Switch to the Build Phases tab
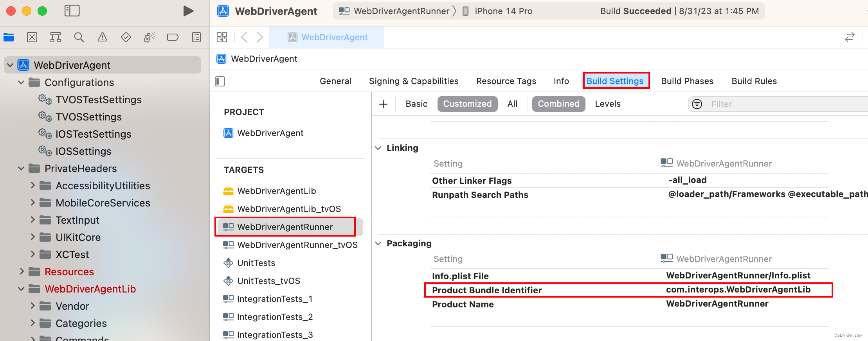Image resolution: width=868 pixels, height=341 pixels. coord(687,81)
